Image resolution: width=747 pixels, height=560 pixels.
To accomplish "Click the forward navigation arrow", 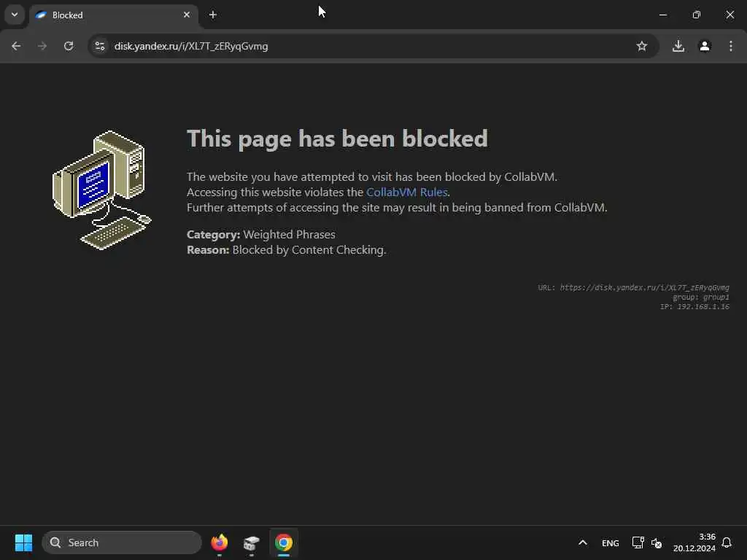I will click(x=42, y=46).
